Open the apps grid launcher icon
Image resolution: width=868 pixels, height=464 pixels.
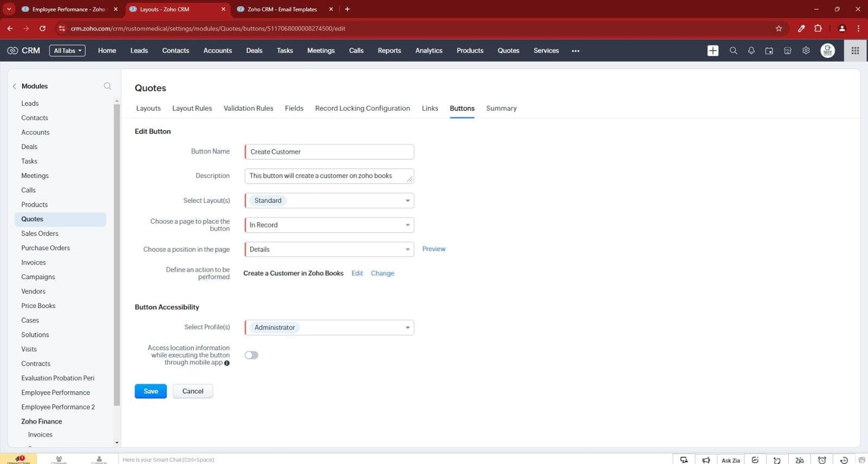[855, 50]
